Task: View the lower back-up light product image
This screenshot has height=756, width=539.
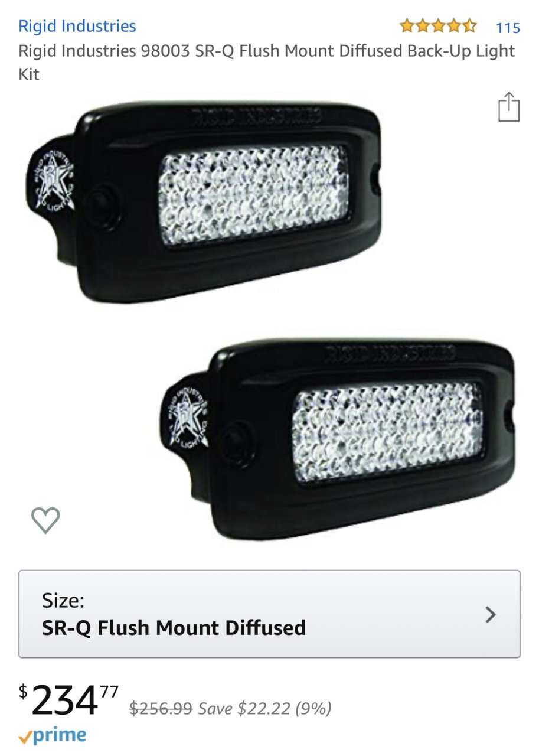Action: (337, 440)
